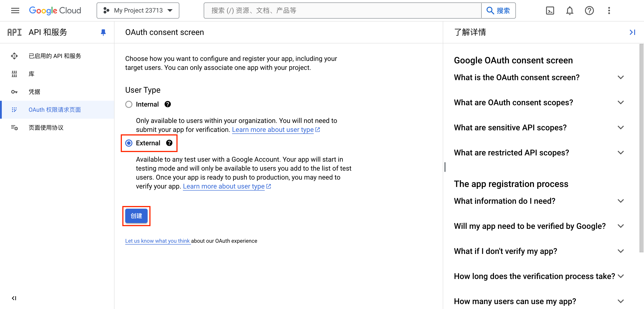Show help tooltip for Internal user type

(167, 104)
